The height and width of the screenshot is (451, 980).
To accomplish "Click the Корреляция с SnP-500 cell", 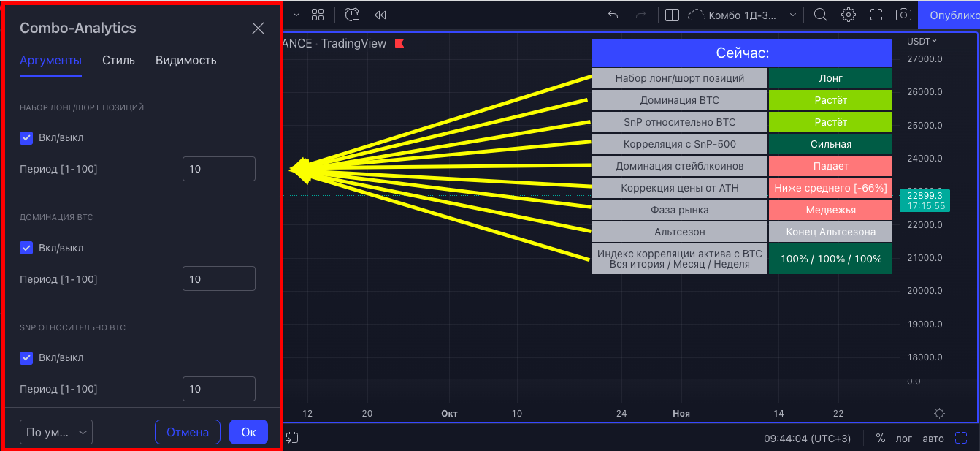I will tap(680, 144).
